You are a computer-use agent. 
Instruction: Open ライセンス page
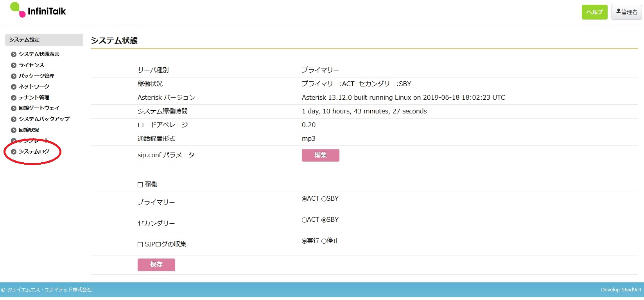31,65
